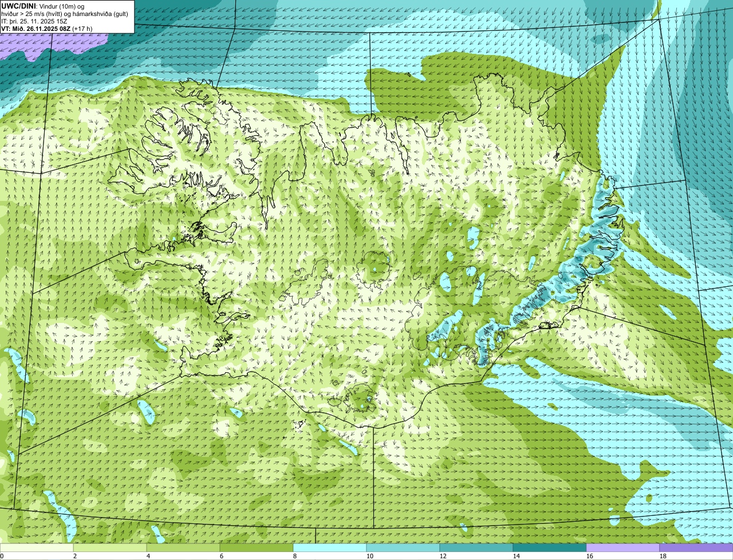Click the olive green 6–8 m/s legend swatch
733x560 pixels.
pyautogui.click(x=257, y=547)
